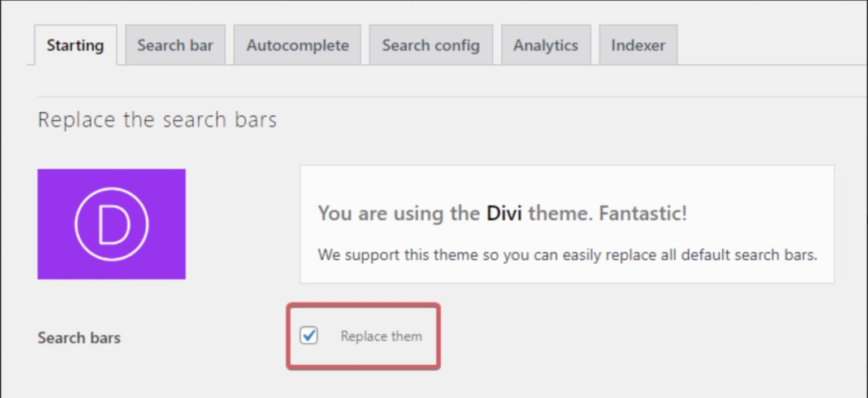Click the Replace the search bars heading
The image size is (868, 398).
[157, 119]
